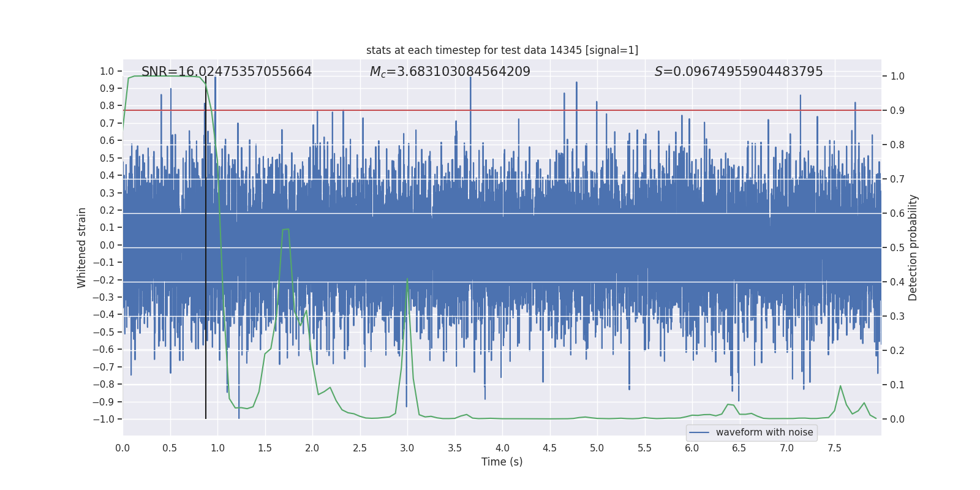Click the SNR value annotation
This screenshot has height=490, width=980.
click(227, 72)
